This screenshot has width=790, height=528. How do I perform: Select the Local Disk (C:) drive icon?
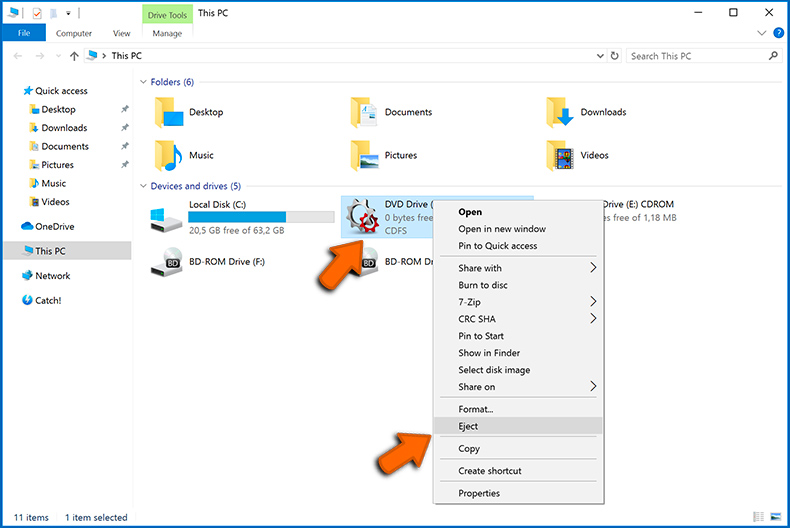point(166,220)
